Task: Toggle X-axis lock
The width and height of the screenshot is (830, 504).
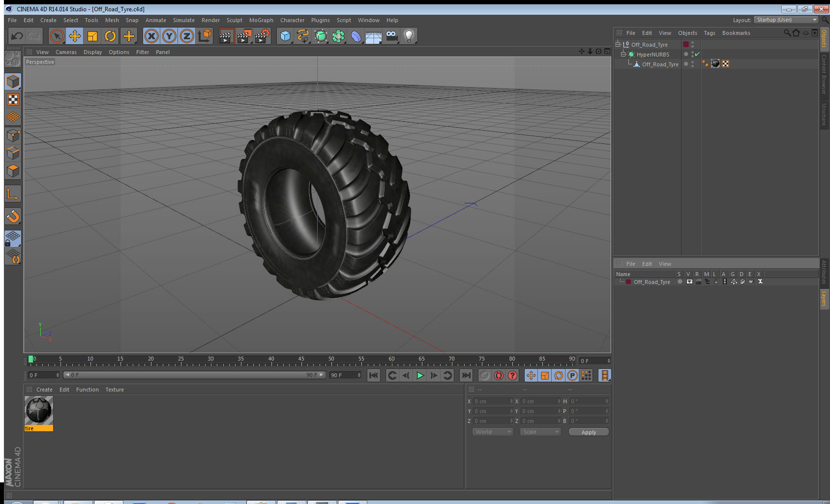Action: (151, 36)
